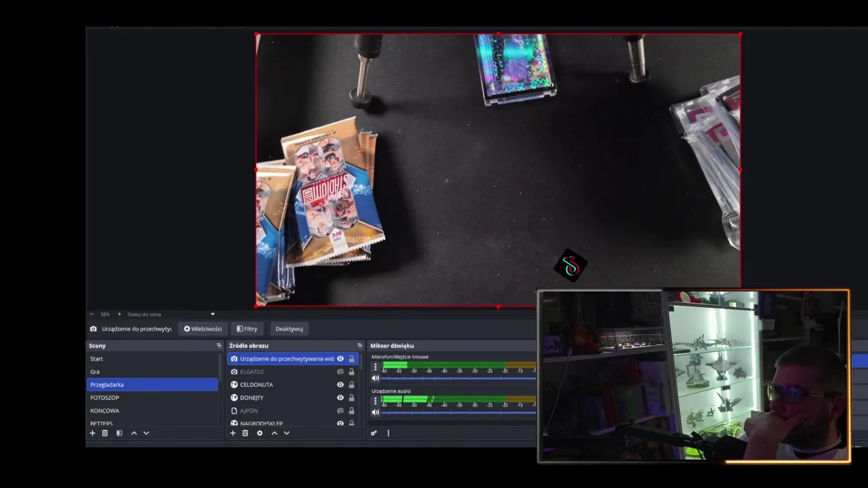Open advanced audio properties gears icon
Image resolution: width=868 pixels, height=488 pixels.
374,433
